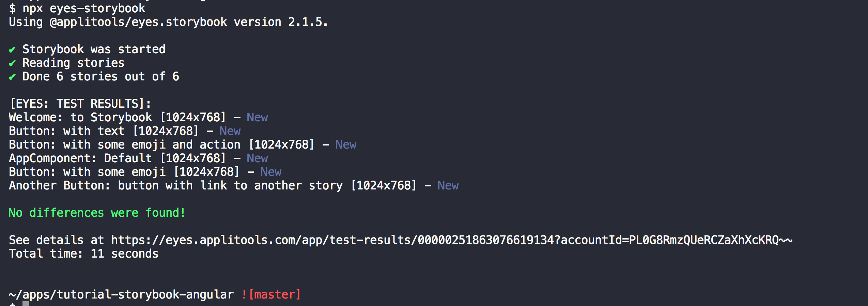Image resolution: width=868 pixels, height=306 pixels.
Task: Place cursor on the terminal cursor block
Action: coord(26,304)
